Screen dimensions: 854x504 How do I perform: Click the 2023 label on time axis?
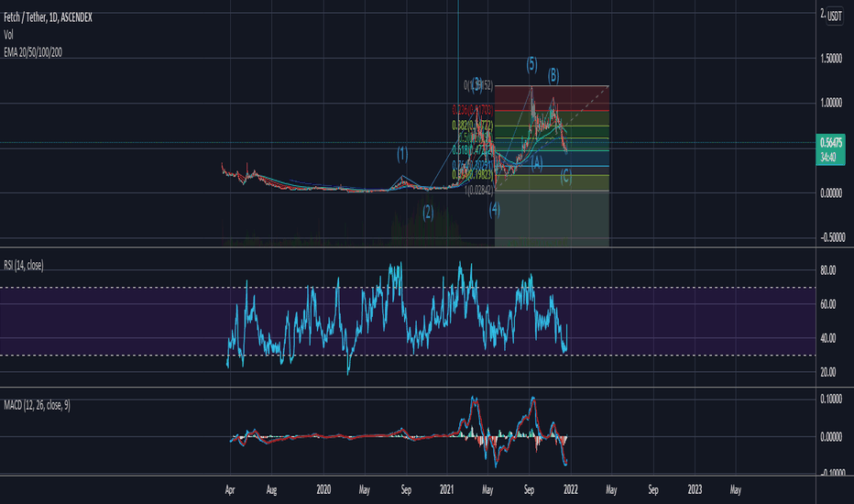[x=695, y=490]
